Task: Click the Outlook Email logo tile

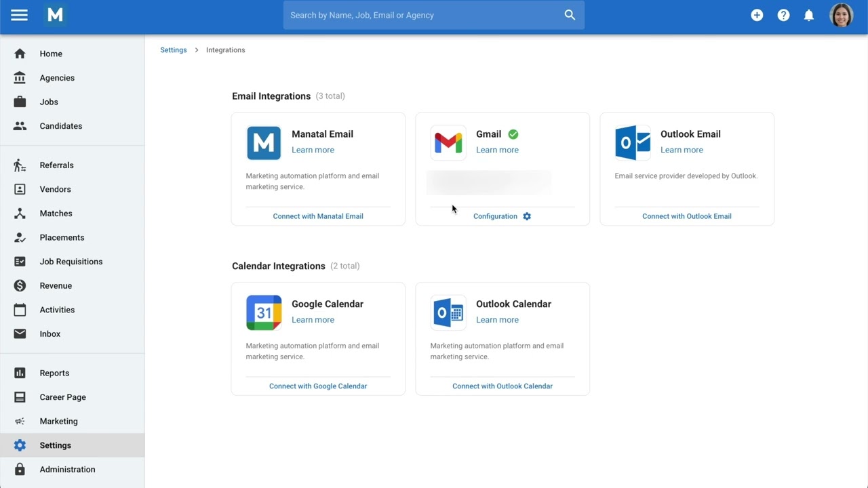Action: 633,142
